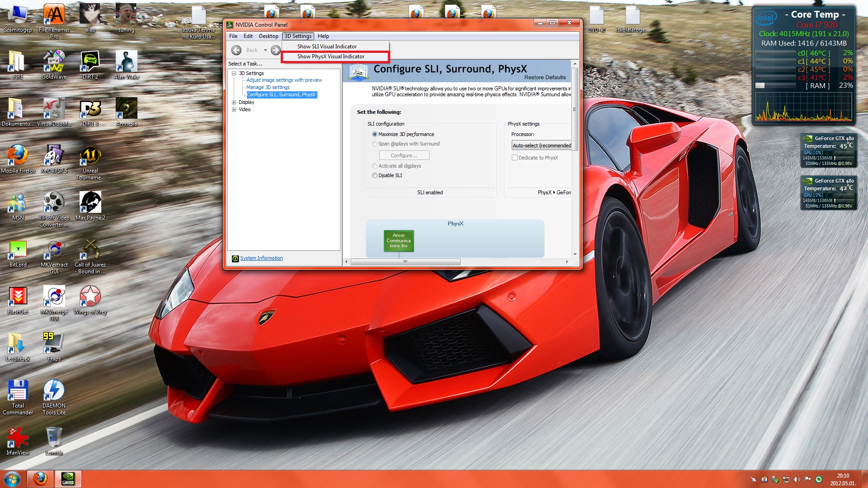Open the File menu

(233, 36)
